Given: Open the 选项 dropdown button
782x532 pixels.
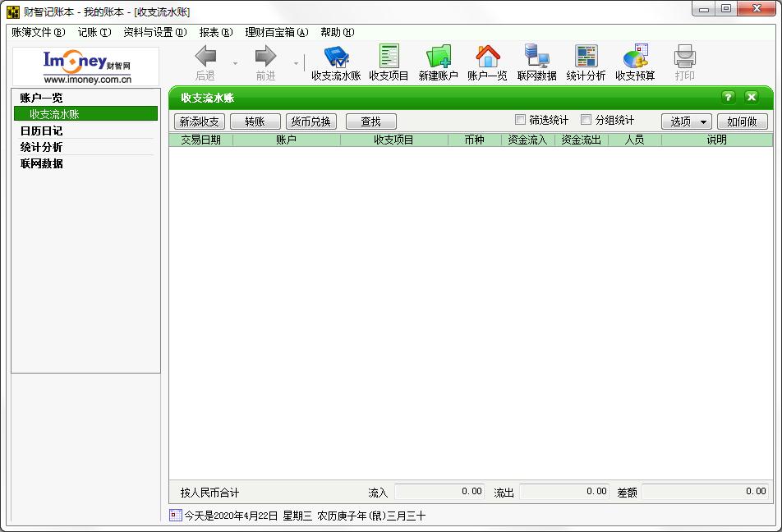Looking at the screenshot, I should (x=686, y=122).
